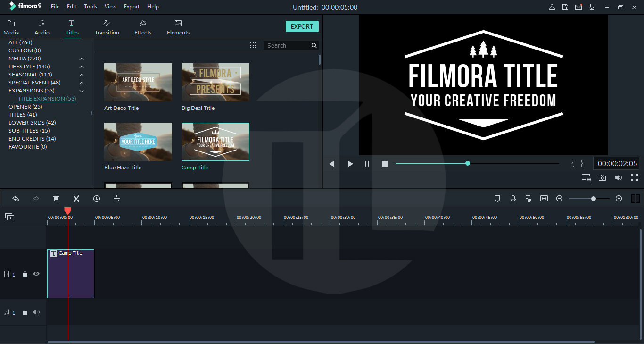Open the clip speed clock icon
Viewport: 644px width, 344px height.
point(97,199)
